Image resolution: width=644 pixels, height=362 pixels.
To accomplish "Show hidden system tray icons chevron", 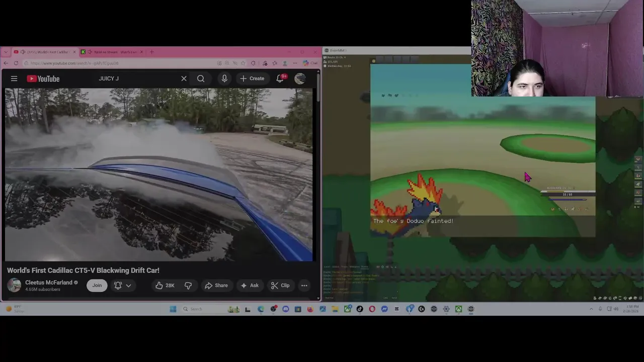I will 591,309.
